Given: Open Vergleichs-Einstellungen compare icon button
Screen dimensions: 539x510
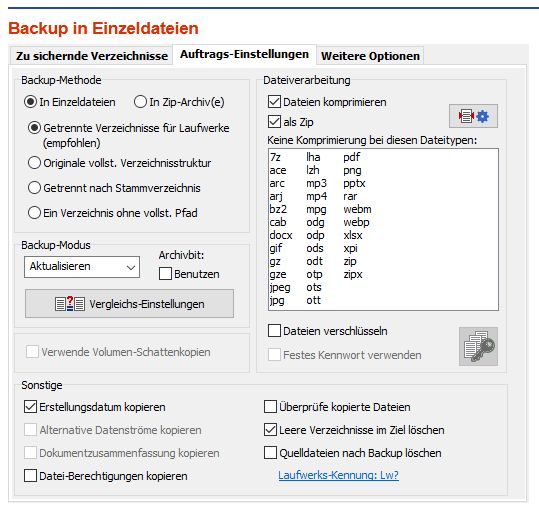Looking at the screenshot, I should point(129,303).
